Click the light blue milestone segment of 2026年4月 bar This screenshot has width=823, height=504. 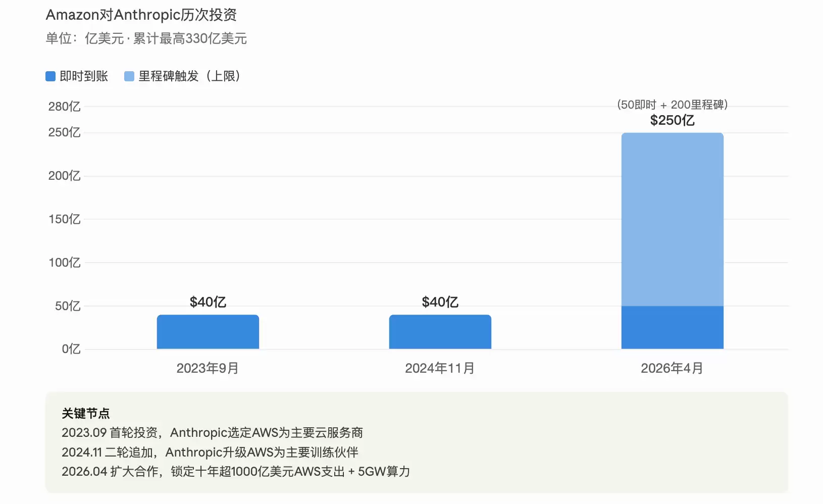click(x=672, y=219)
